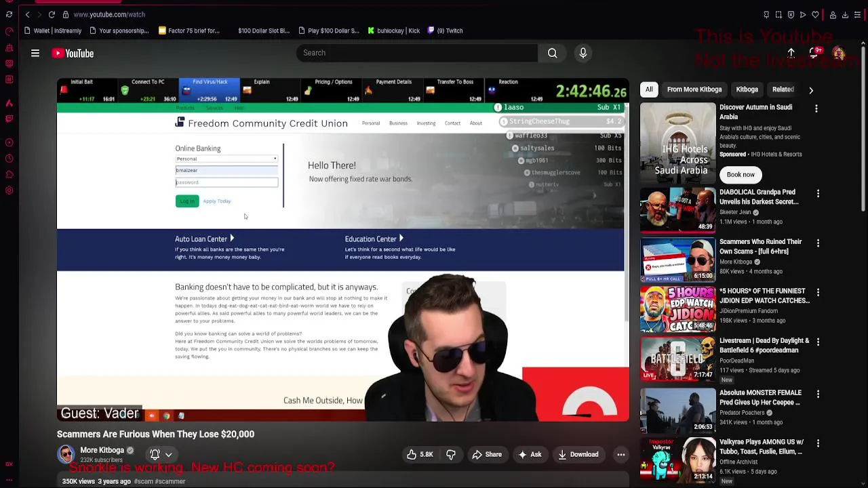This screenshot has height=488, width=868.
Task: Open the YouTube hamburger guide menu
Action: (x=35, y=53)
